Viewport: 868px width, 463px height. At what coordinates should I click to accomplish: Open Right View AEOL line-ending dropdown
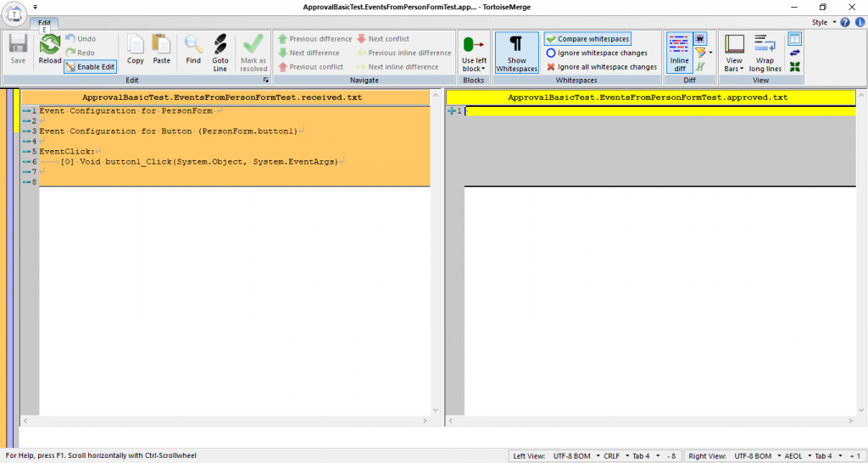(x=797, y=456)
